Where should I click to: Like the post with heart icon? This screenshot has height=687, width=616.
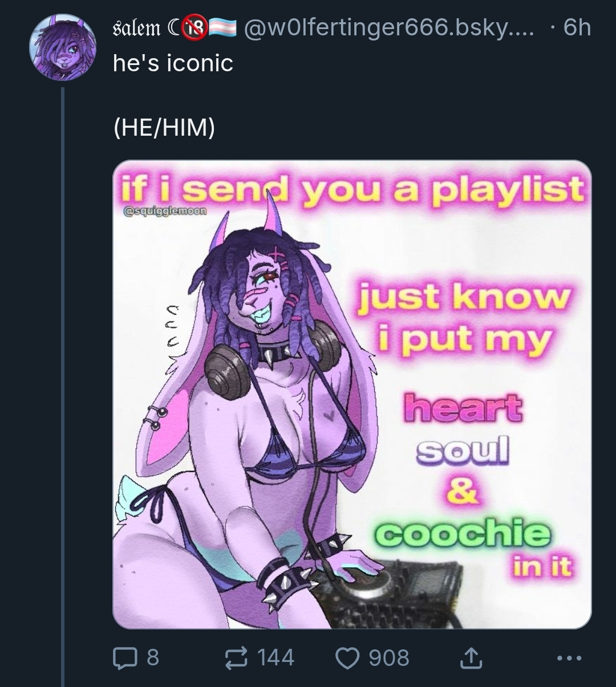pyautogui.click(x=347, y=658)
